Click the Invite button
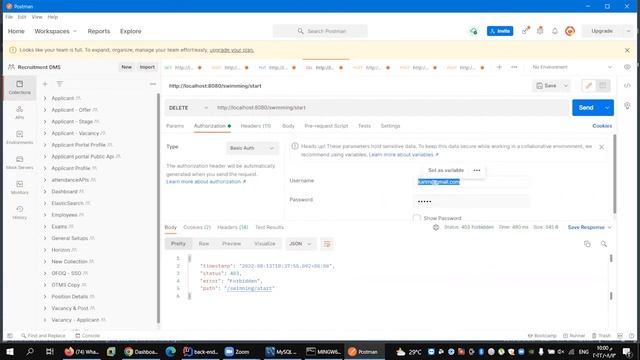Screen dimensions: 640x360 tap(500, 31)
